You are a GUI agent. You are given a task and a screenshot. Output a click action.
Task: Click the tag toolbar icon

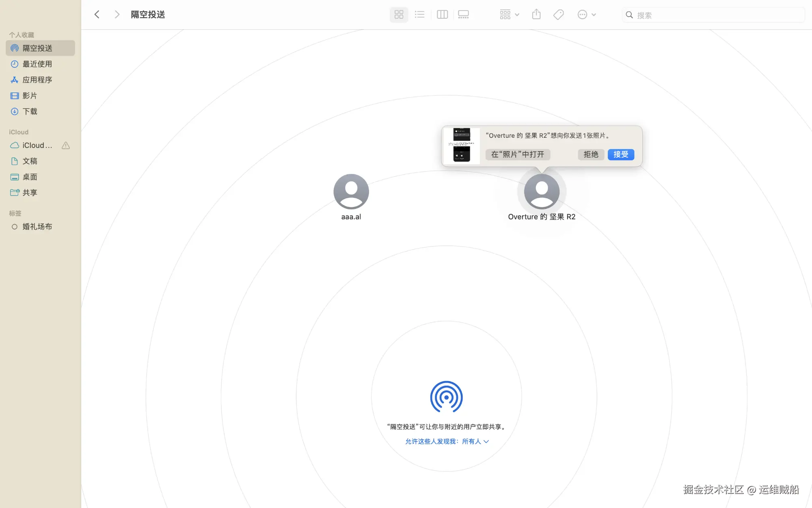pyautogui.click(x=558, y=15)
